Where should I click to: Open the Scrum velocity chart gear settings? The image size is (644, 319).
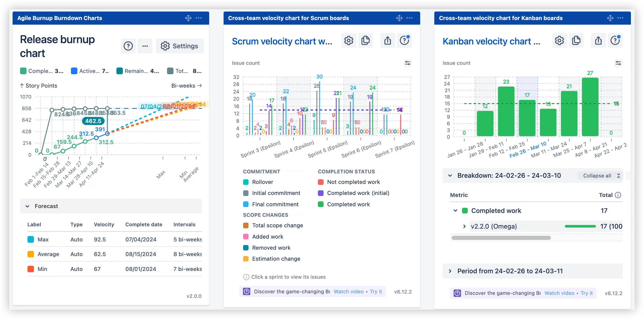click(348, 41)
